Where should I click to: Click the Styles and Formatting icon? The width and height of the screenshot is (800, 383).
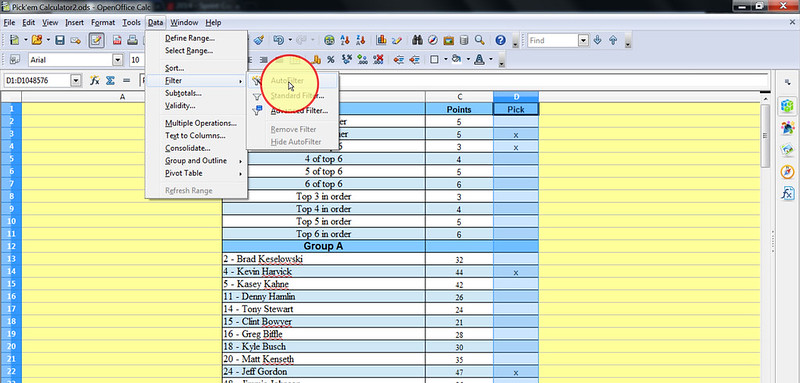click(15, 60)
